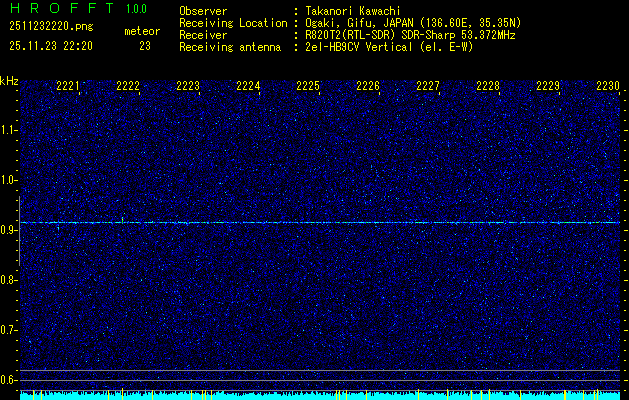This screenshot has height=400, width=629.
Task: Click the kHz axis unit label
Action: tap(9, 81)
